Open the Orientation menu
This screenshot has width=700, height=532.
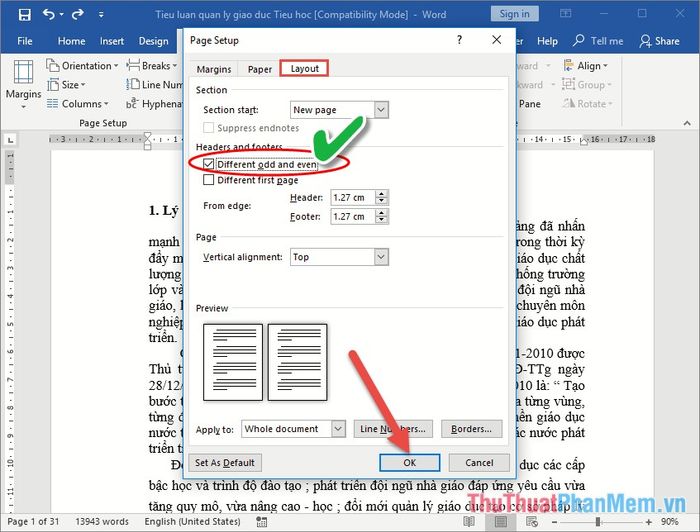[x=82, y=66]
